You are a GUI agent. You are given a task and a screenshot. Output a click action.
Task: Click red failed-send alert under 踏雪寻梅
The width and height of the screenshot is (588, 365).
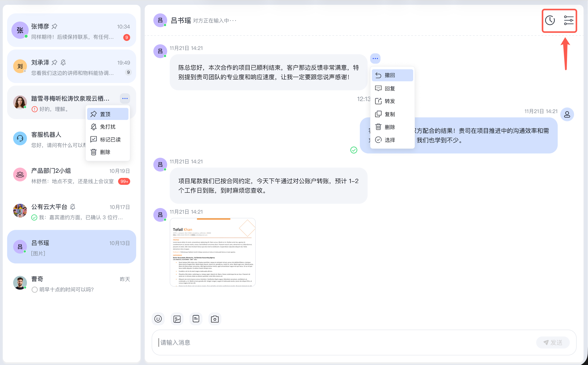[x=34, y=109]
